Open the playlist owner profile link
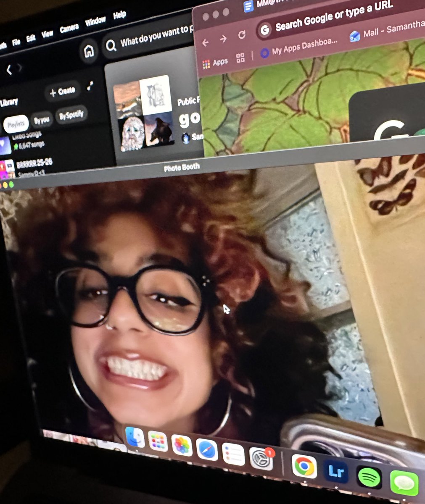The width and height of the screenshot is (425, 504). [x=192, y=137]
